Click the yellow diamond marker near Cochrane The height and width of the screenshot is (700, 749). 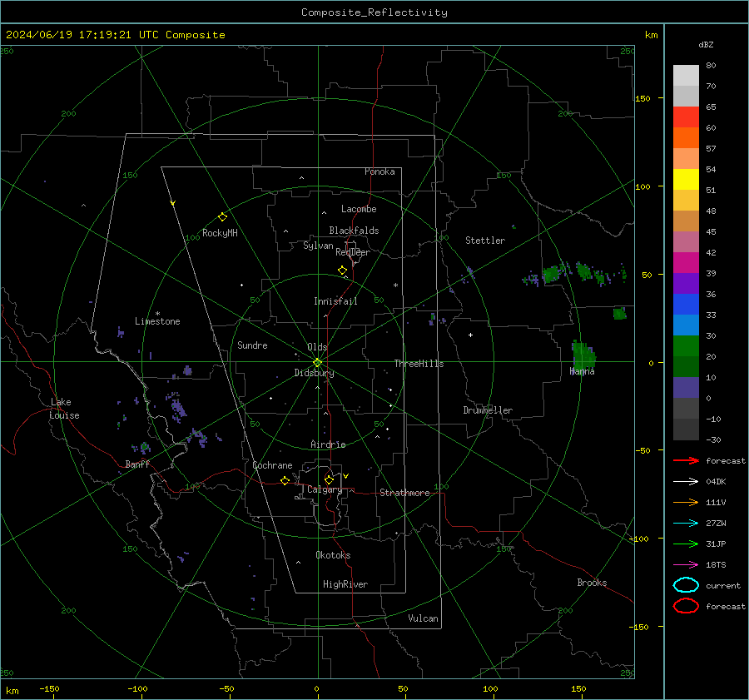pos(285,480)
